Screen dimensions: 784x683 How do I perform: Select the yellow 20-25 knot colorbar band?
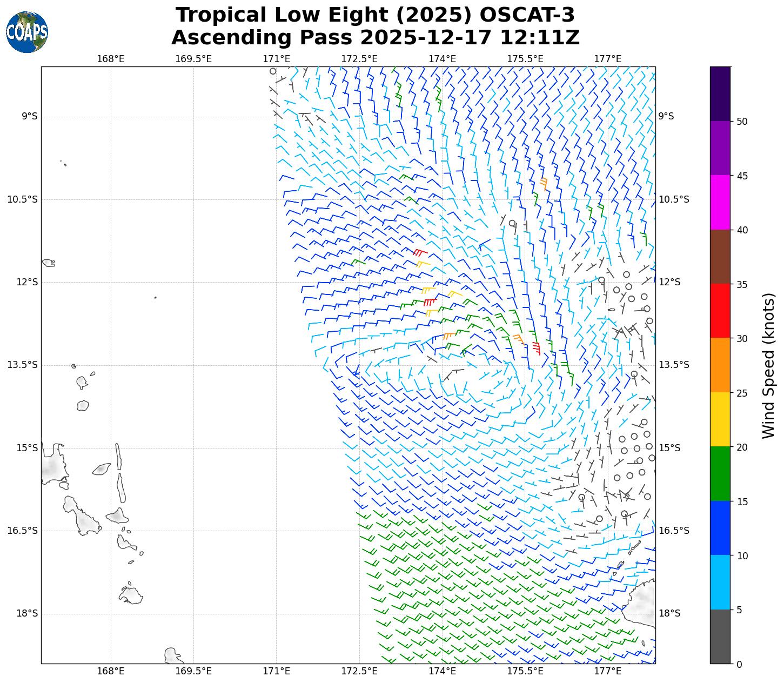coord(720,419)
